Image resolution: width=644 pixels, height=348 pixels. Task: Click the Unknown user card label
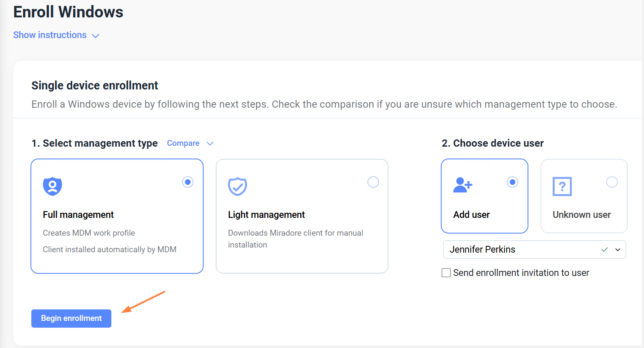pyautogui.click(x=581, y=215)
